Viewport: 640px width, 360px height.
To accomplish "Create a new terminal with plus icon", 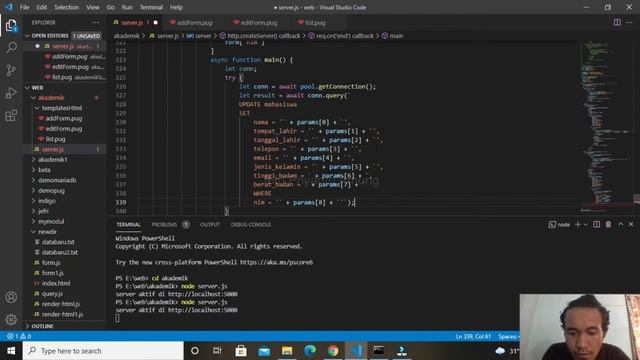I will (x=578, y=224).
